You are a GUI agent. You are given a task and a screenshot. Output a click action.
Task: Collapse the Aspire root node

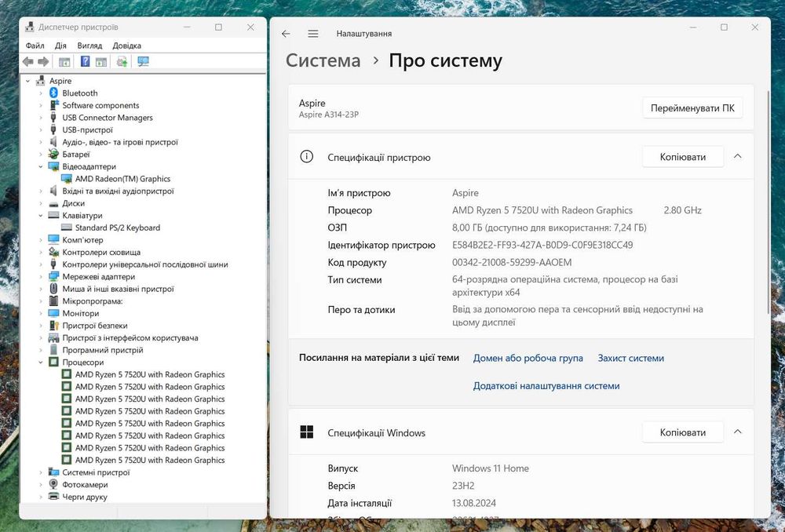pos(28,81)
